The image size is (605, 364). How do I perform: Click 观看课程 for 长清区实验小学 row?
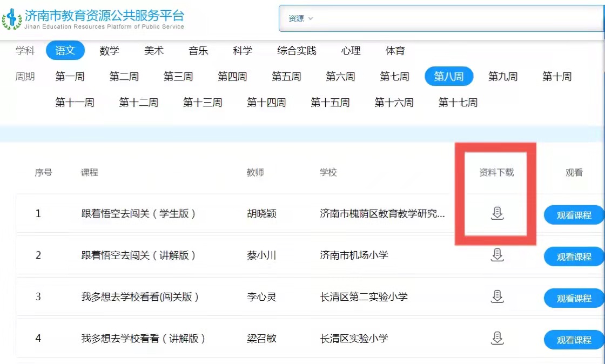click(x=574, y=340)
